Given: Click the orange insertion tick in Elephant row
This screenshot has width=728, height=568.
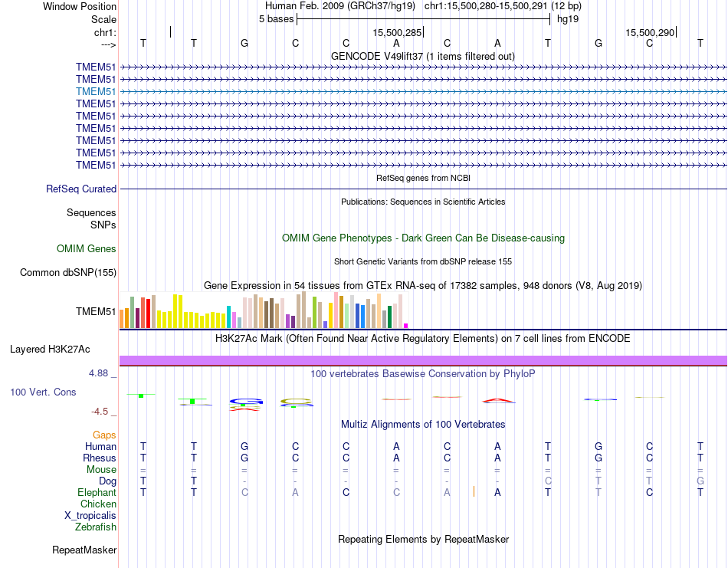Looking at the screenshot, I should 474,491.
